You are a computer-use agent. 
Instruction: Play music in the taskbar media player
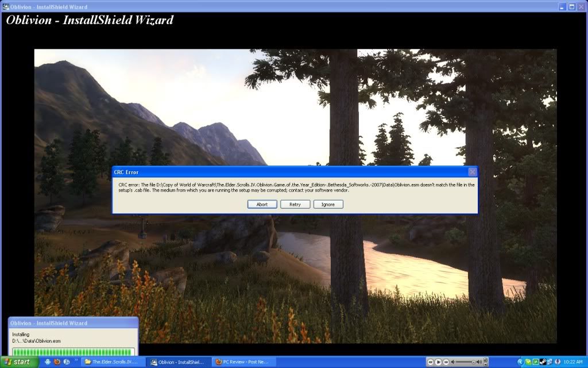pos(438,362)
